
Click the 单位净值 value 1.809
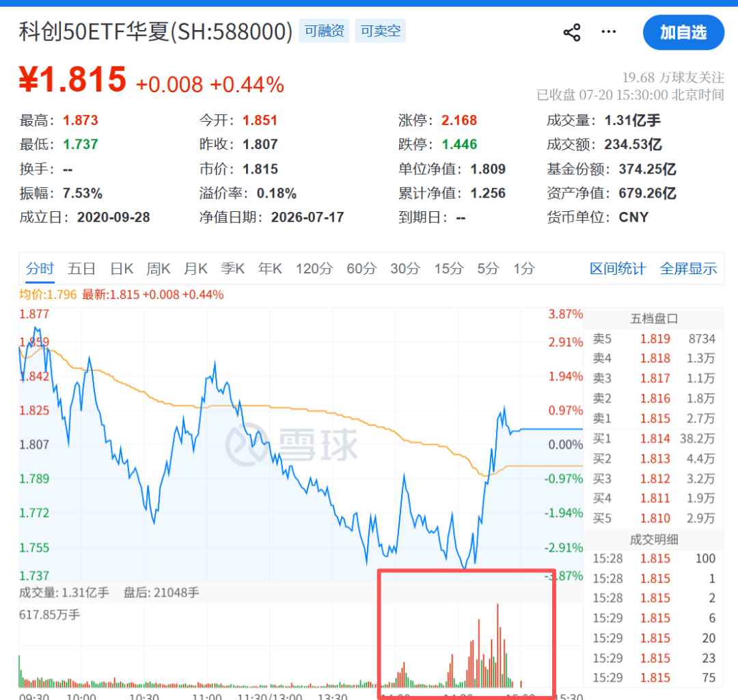point(488,169)
